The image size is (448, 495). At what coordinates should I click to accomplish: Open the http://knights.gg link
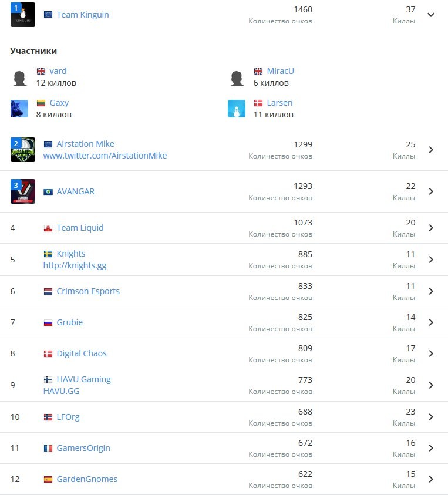(x=75, y=265)
